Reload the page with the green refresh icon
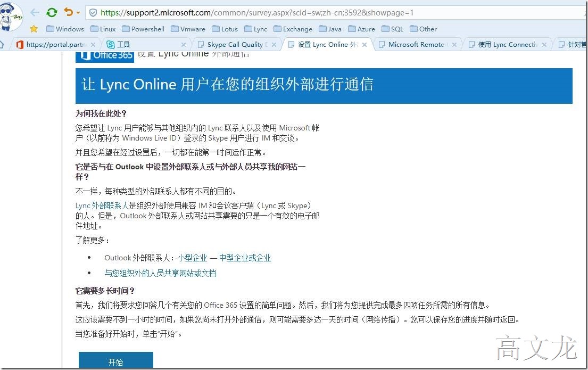588x370 pixels. click(x=52, y=12)
